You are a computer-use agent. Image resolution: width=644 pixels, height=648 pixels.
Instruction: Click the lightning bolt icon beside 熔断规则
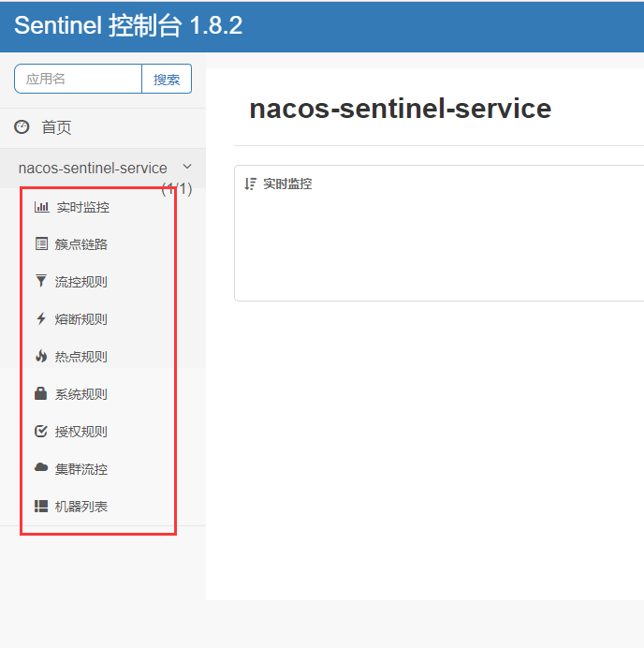[x=41, y=318]
